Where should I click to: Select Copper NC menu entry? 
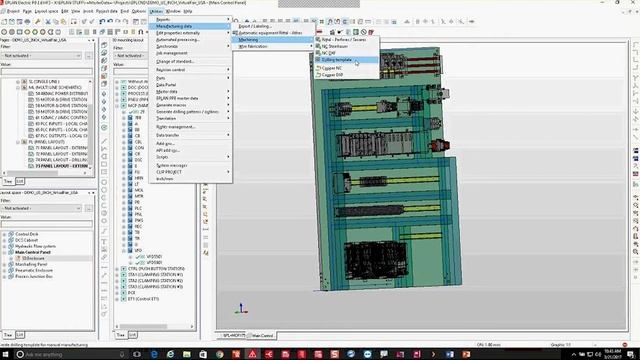(347, 68)
